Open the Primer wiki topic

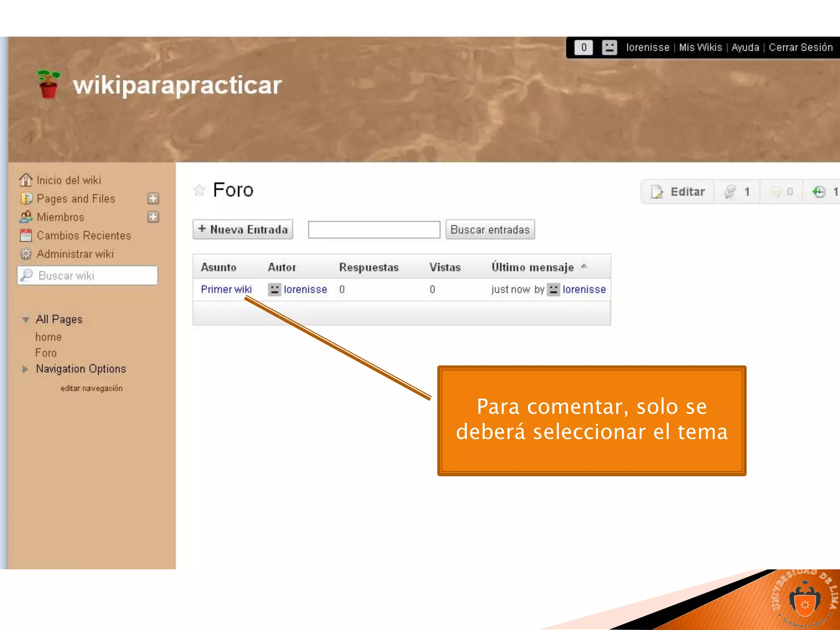tap(226, 290)
